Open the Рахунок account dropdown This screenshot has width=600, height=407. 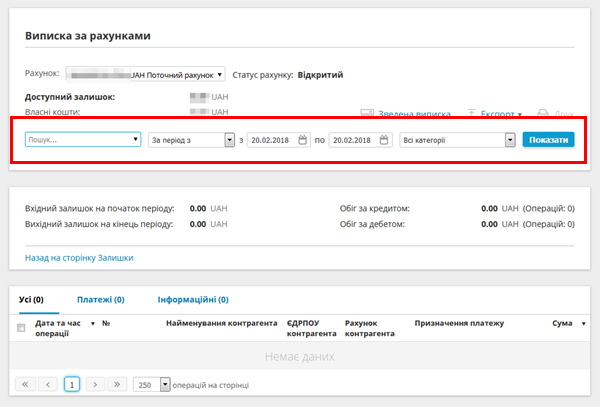(x=145, y=75)
